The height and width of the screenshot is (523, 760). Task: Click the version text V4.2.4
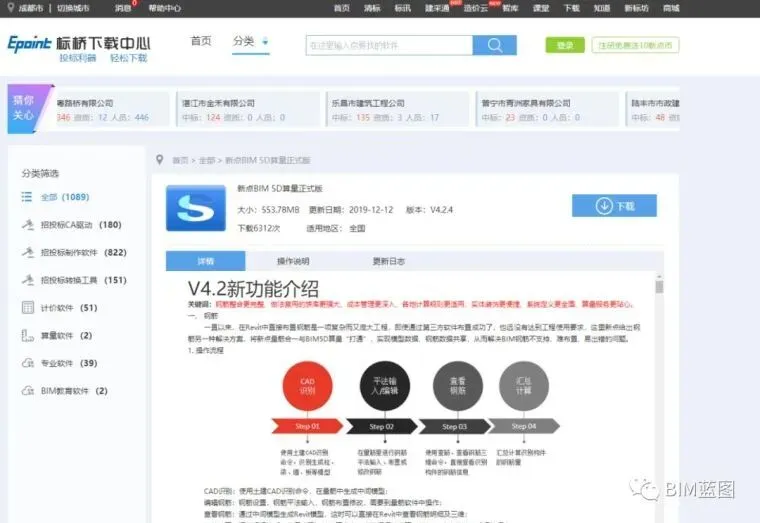point(441,210)
